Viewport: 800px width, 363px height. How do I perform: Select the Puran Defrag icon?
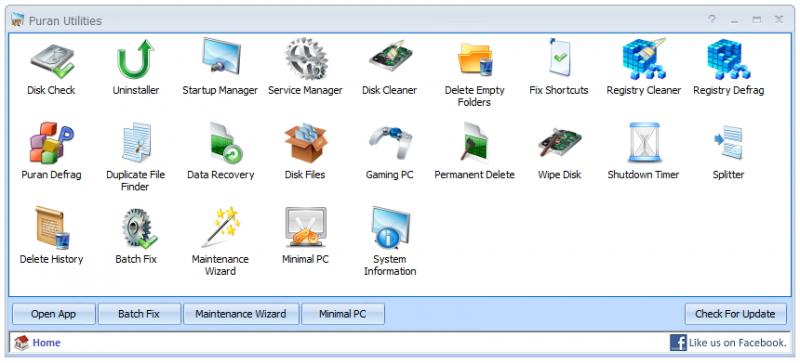pos(52,142)
